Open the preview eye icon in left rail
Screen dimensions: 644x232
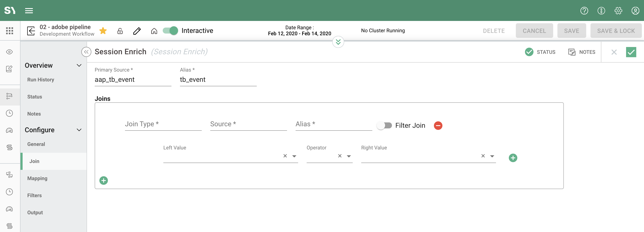(9, 52)
